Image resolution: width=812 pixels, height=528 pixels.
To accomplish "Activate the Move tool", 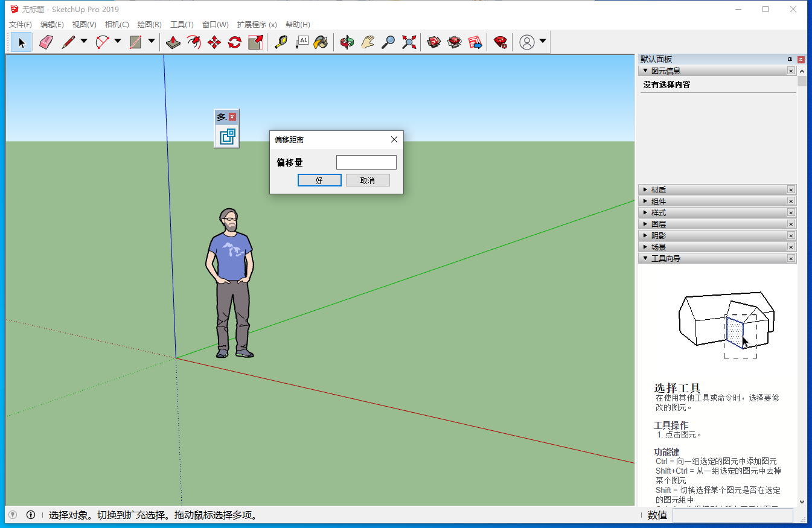I will (214, 42).
